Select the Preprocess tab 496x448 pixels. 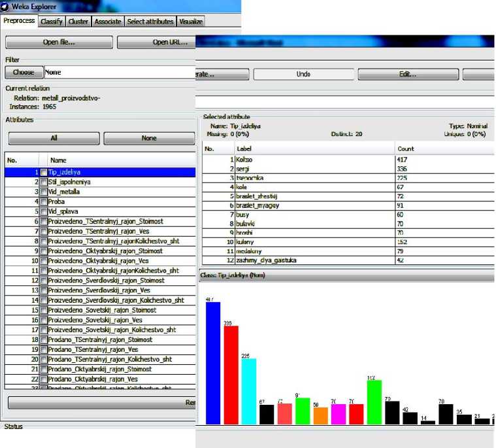coord(19,20)
